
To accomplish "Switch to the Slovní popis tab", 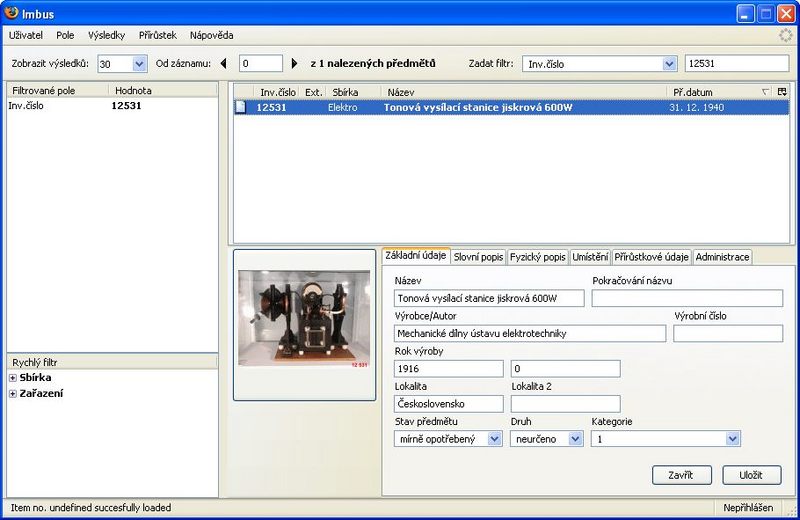I will click(x=478, y=257).
